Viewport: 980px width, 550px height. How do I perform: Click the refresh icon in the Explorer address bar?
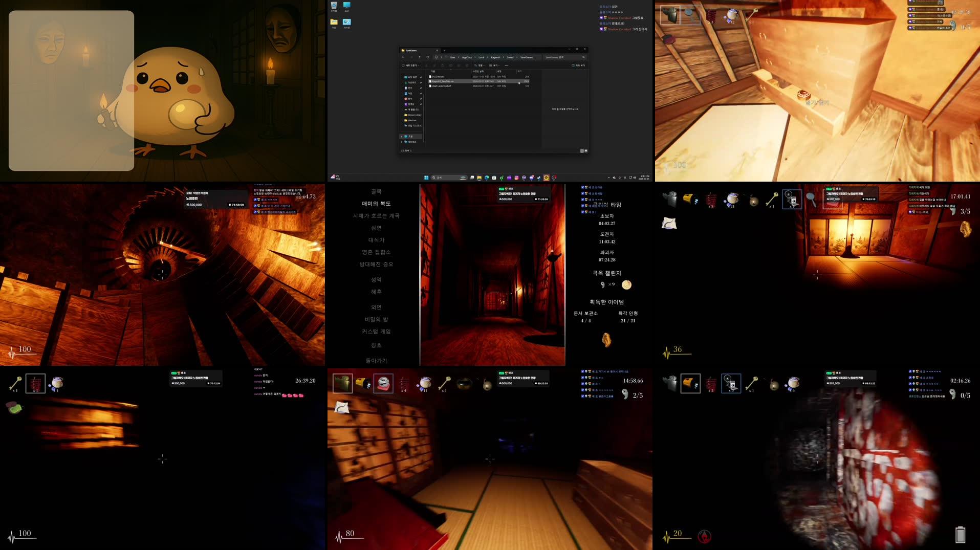click(428, 57)
